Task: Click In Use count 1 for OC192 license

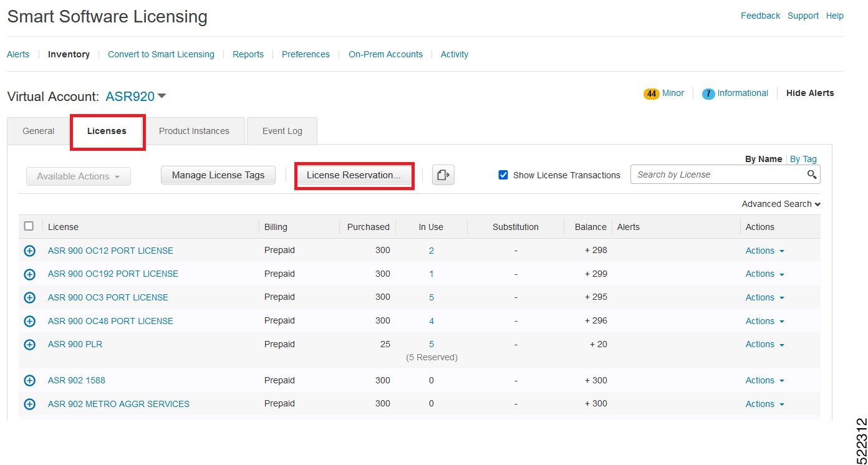Action: [432, 274]
